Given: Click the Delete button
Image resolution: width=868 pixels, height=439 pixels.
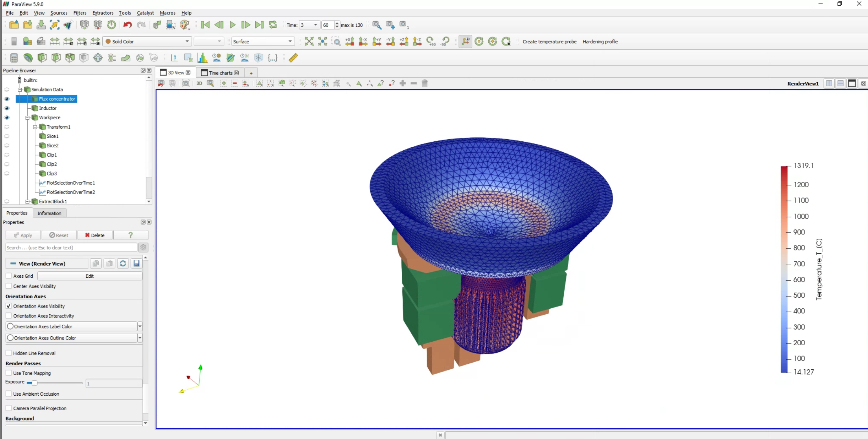Looking at the screenshot, I should point(95,235).
